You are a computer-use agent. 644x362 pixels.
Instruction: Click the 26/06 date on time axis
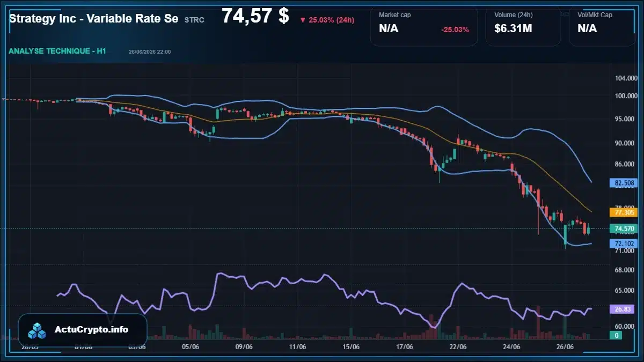point(565,347)
